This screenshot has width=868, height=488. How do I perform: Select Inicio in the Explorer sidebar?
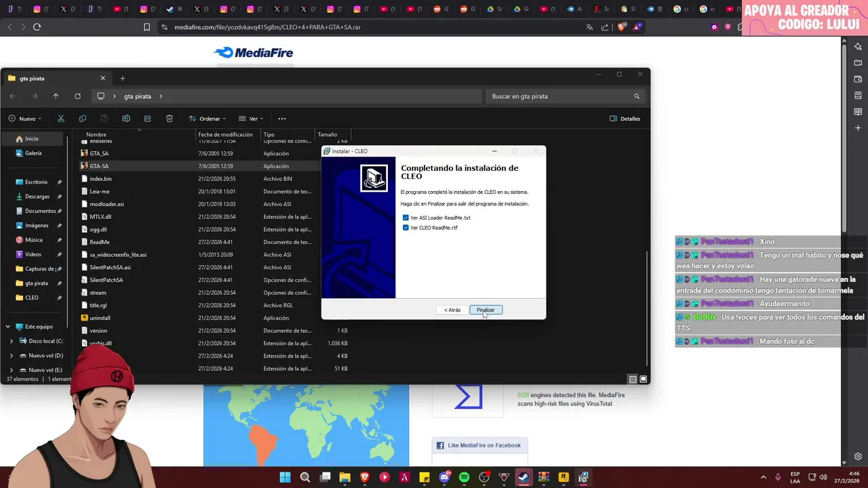(x=33, y=139)
